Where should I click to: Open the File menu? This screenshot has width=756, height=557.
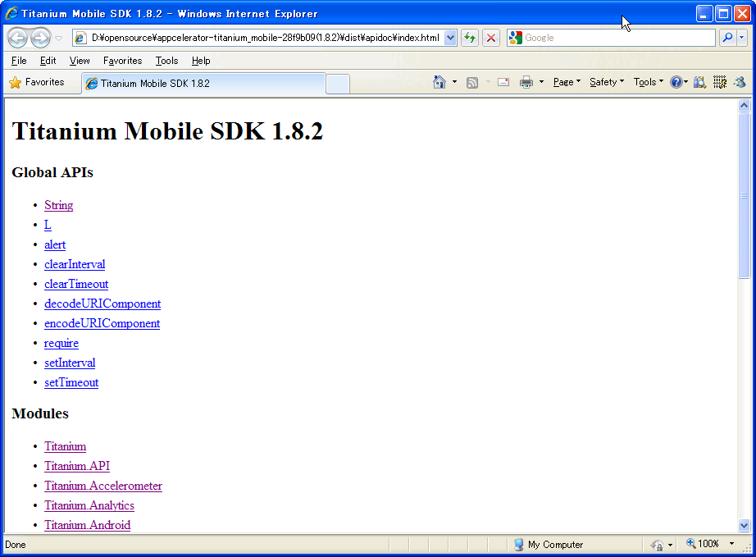19,61
